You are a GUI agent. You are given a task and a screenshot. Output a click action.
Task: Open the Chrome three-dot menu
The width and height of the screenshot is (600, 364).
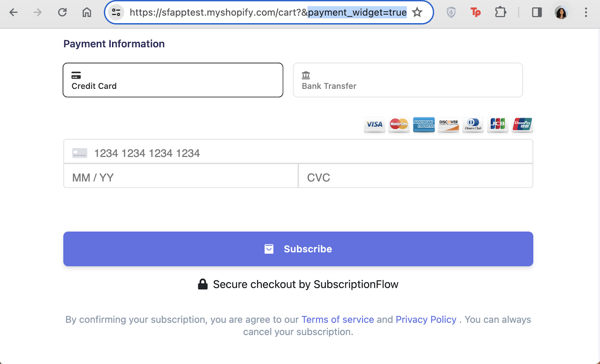586,12
